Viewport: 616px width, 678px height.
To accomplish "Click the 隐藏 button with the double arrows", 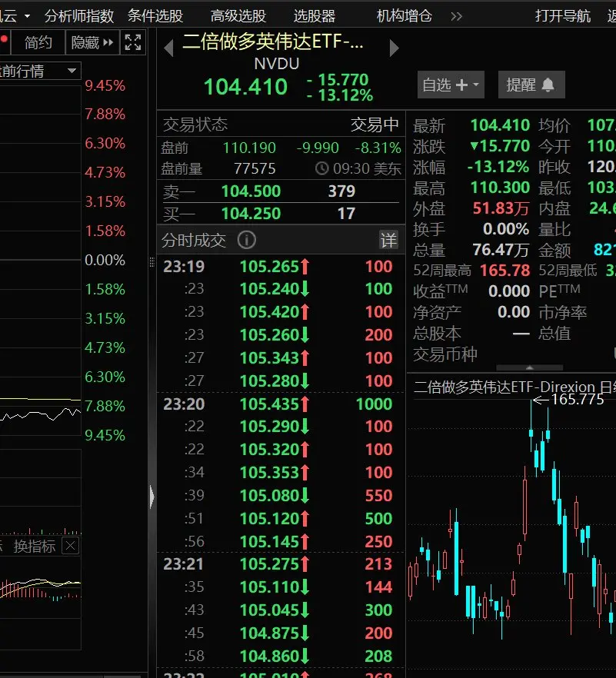I will pos(92,42).
